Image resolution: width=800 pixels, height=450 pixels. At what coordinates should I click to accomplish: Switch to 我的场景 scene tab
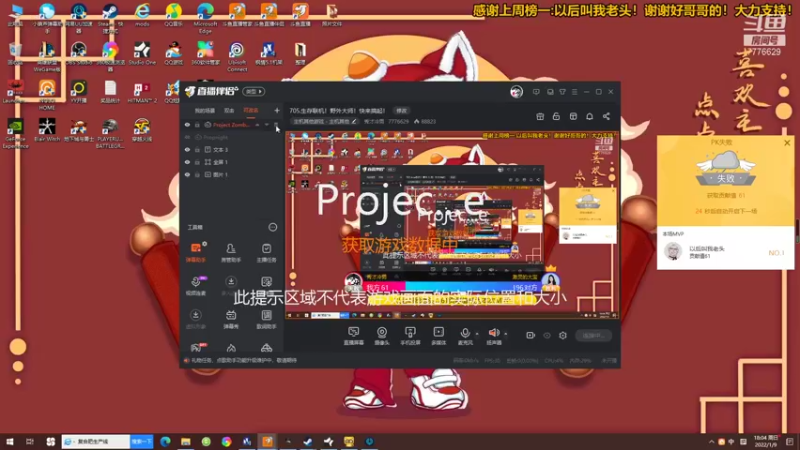coord(205,110)
